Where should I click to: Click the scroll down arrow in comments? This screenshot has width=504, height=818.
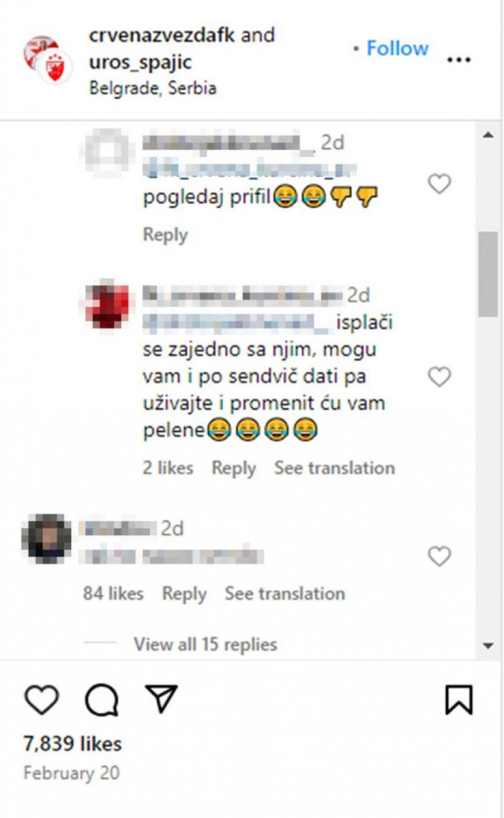point(488,646)
